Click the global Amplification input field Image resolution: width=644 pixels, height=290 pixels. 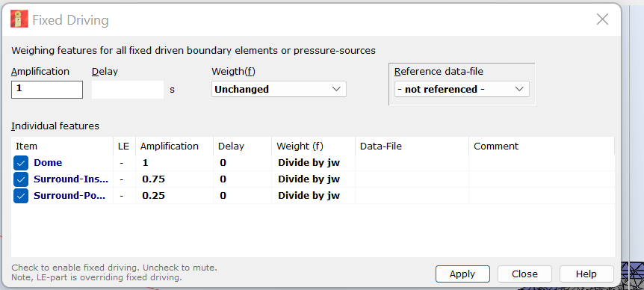(47, 90)
